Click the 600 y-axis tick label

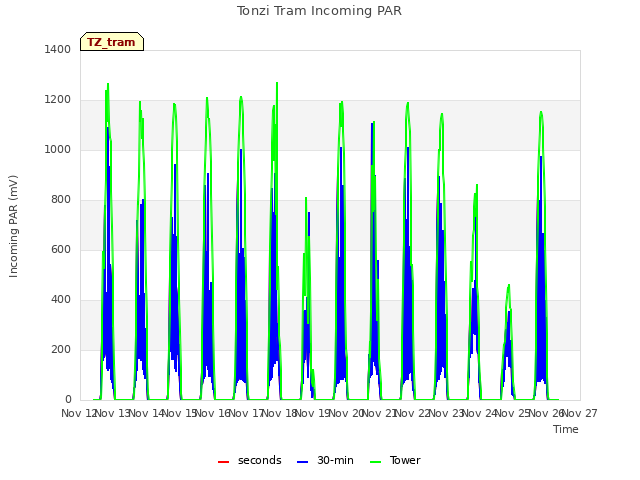tap(61, 249)
